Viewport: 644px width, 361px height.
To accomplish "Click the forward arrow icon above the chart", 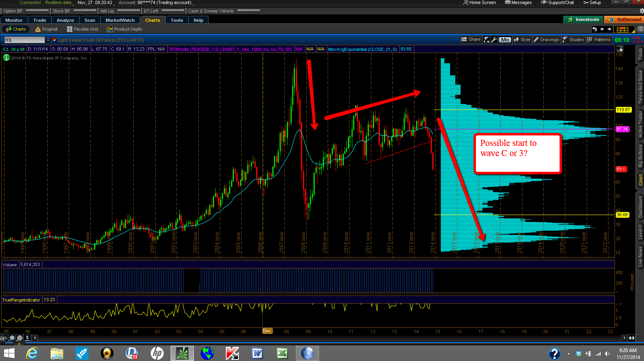I will click(609, 29).
